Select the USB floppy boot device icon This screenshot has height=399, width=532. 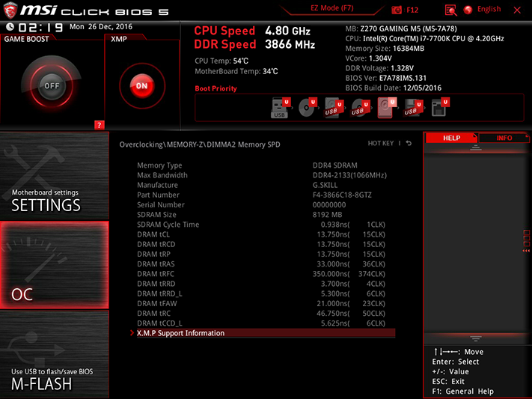click(413, 108)
